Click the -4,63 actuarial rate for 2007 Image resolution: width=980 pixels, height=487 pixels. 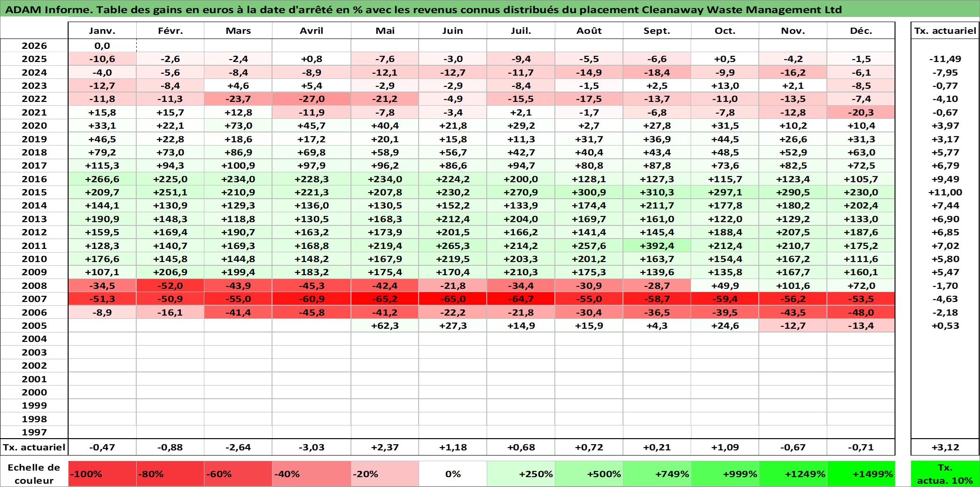point(945,299)
